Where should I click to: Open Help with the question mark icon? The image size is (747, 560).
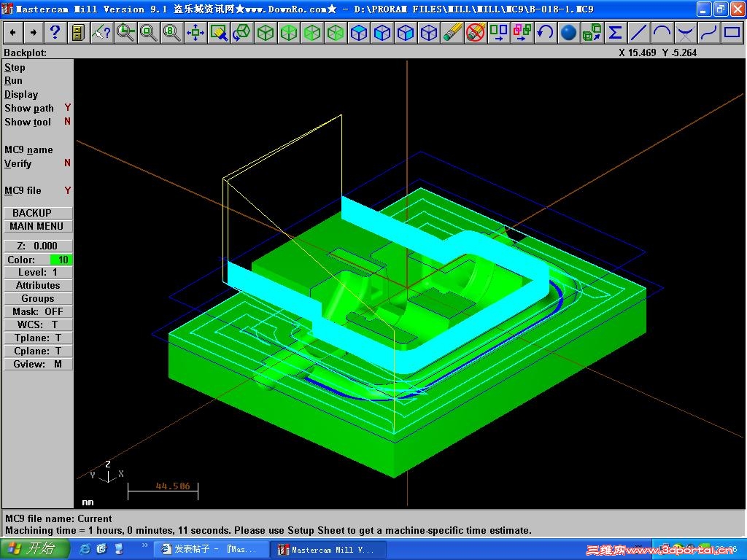(x=55, y=32)
